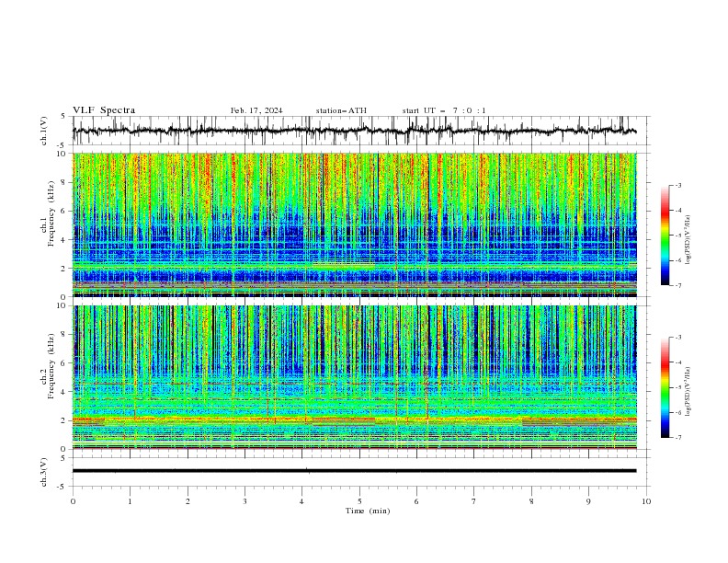Click the "10" tick on the time axis
The width and height of the screenshot is (728, 563).
pos(646,501)
